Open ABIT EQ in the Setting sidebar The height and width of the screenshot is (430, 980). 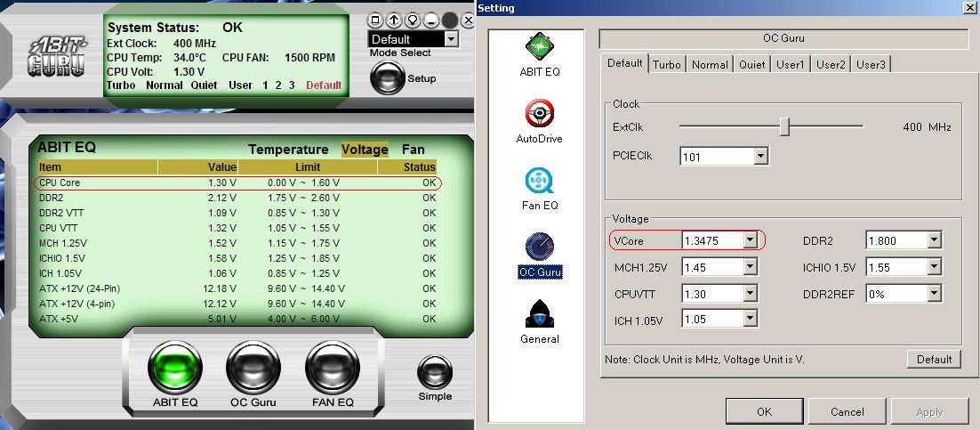(540, 56)
